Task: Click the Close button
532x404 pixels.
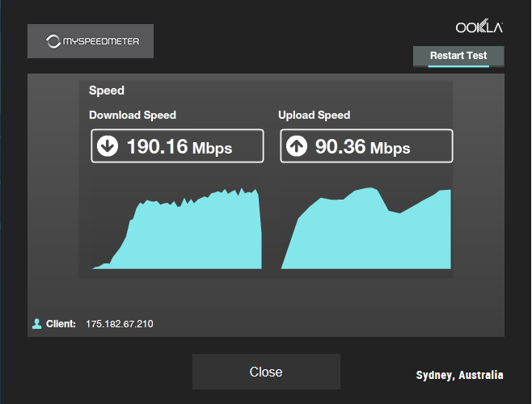Action: click(266, 372)
